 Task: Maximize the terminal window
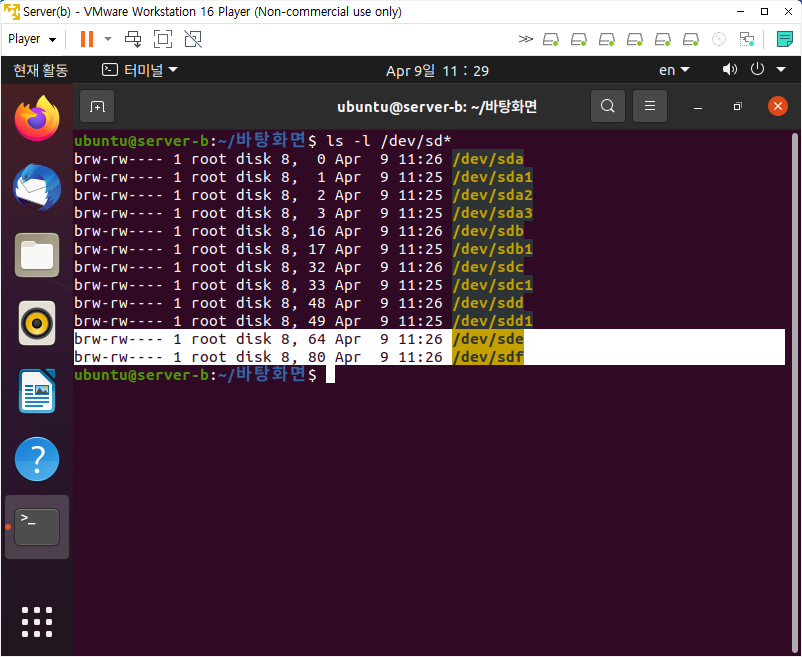tap(737, 106)
